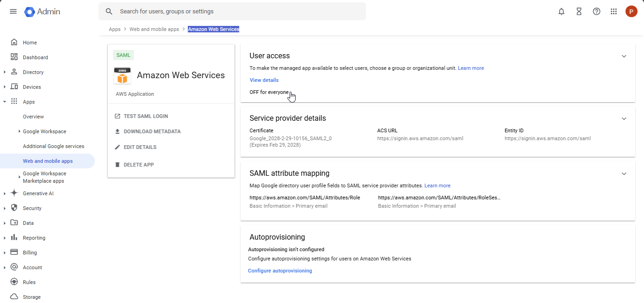Click the Reporting bar chart icon
Screen dimensions: 644x303
click(14, 237)
